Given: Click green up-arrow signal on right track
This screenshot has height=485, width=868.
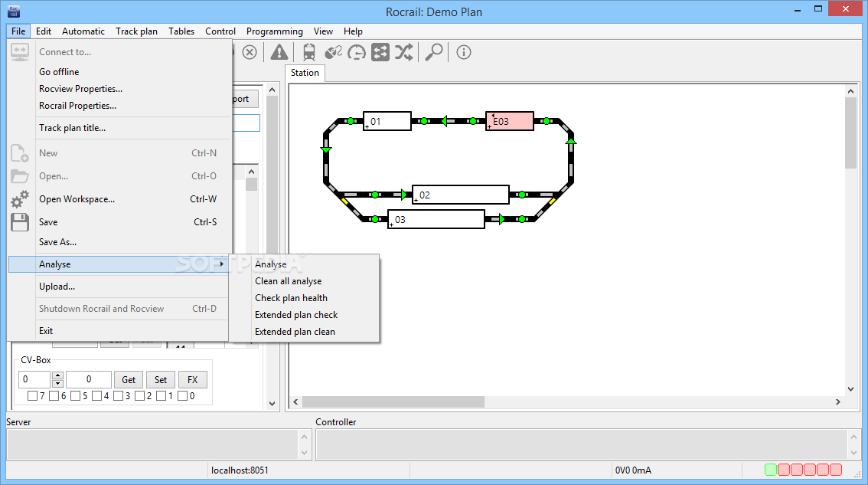Looking at the screenshot, I should 571,141.
